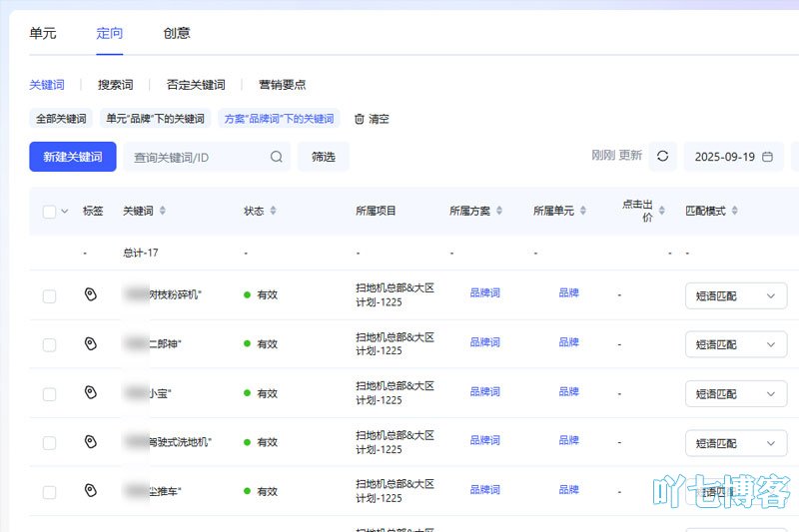Viewport: 799px width, 532px height.
Task: Open the 2025-09-19 date picker
Action: [733, 157]
